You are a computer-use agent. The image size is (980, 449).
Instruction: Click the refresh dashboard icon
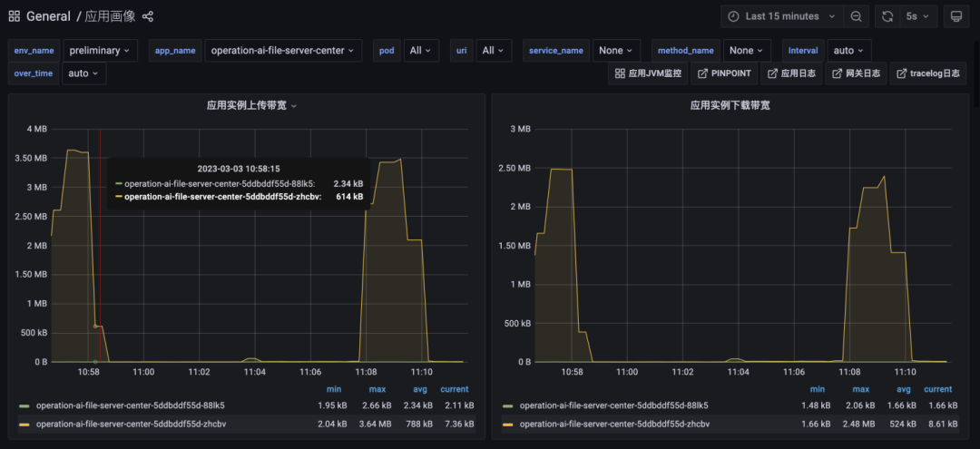pos(887,16)
